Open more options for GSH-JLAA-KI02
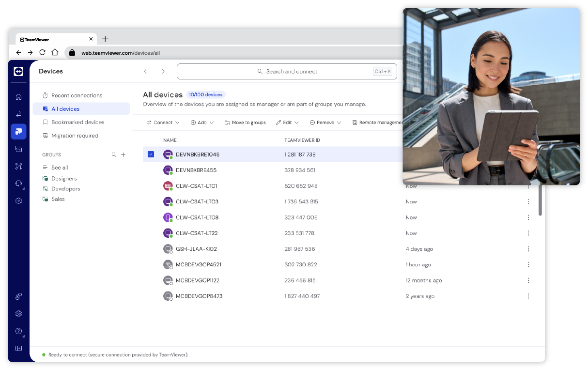This screenshot has width=588, height=370. [528, 249]
